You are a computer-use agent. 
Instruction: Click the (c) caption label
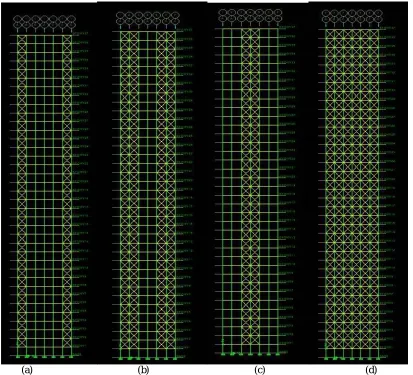pyautogui.click(x=260, y=370)
